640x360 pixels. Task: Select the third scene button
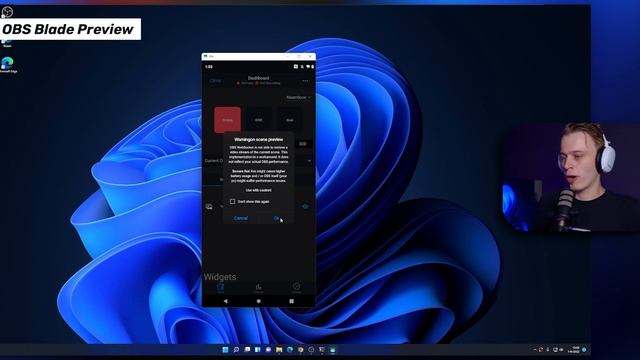pyautogui.click(x=290, y=120)
